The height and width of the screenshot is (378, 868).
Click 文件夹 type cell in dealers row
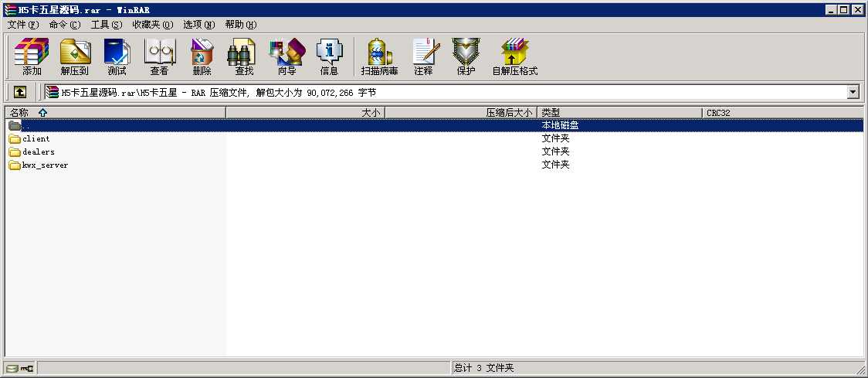(555, 152)
